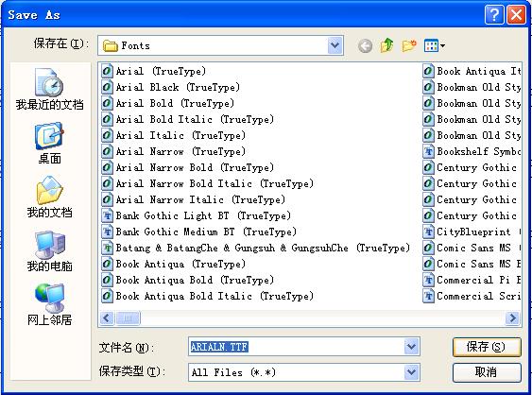
Task: Click icon of Bank Gothic Medium BT
Action: tap(107, 232)
